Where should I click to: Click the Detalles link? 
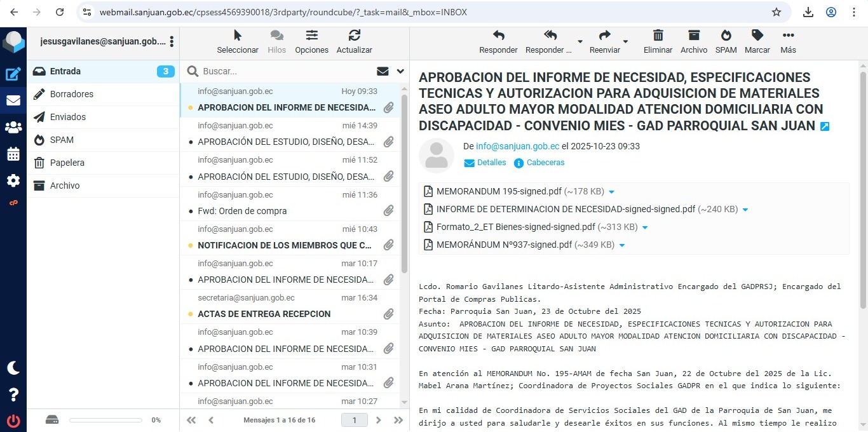pyautogui.click(x=491, y=163)
